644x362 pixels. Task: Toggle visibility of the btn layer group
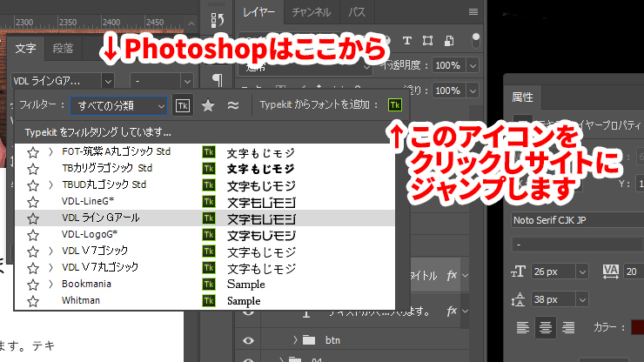248,340
